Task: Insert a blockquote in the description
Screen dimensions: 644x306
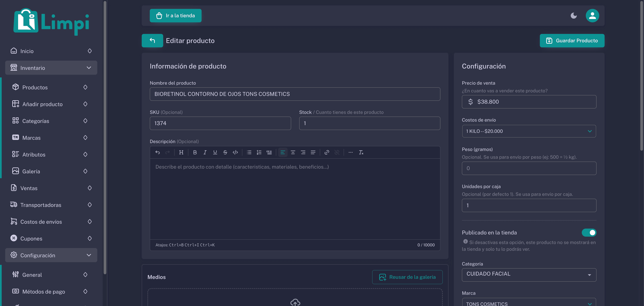Action: tap(269, 152)
